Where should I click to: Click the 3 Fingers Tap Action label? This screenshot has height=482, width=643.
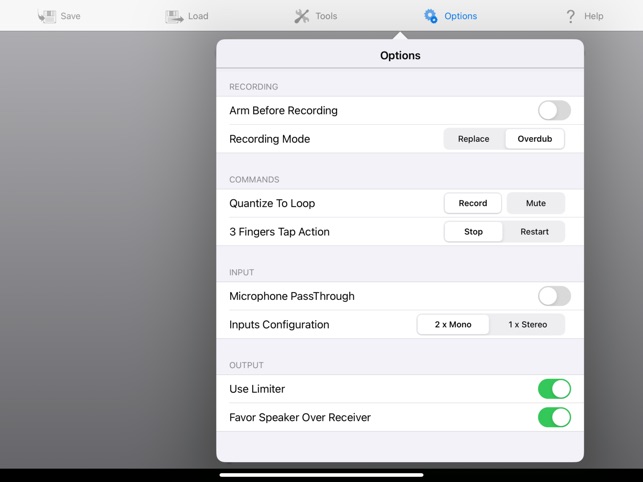pyautogui.click(x=279, y=232)
